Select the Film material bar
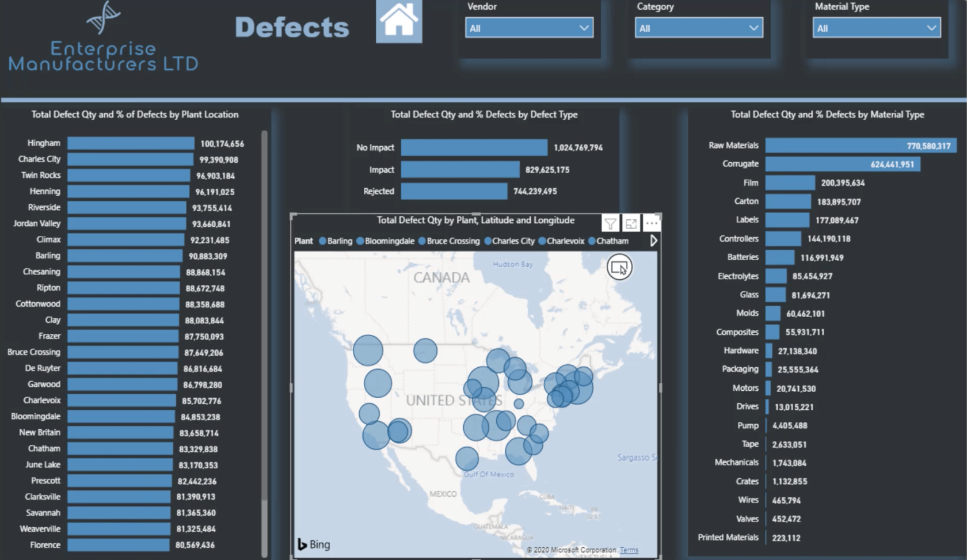Screen dimensions: 967x560 790,182
